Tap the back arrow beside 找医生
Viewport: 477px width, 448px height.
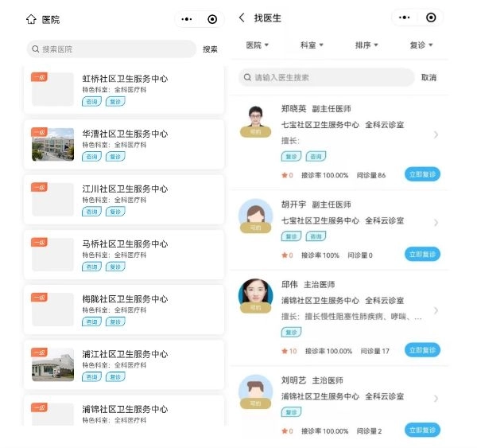241,18
